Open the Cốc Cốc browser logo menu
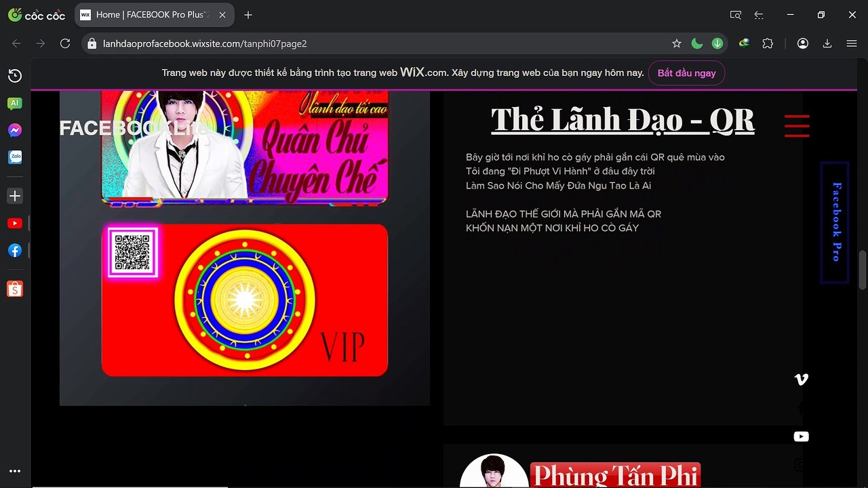868x488 pixels. tap(37, 14)
